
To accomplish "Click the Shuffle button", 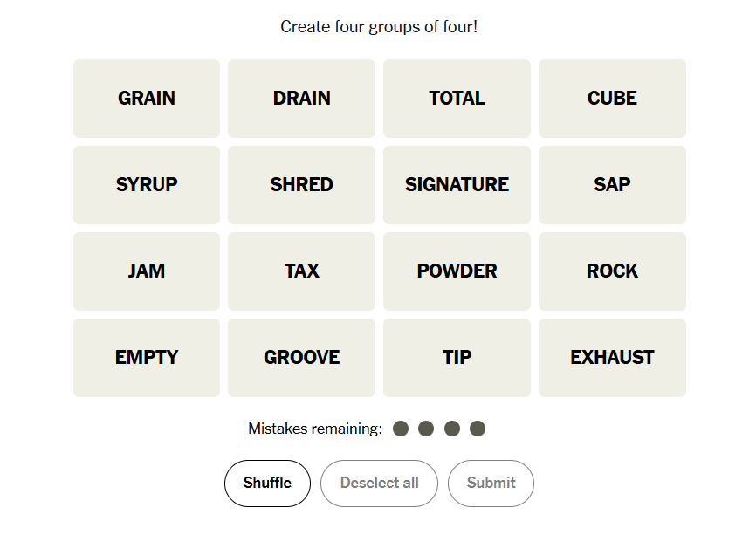I will (x=267, y=484).
